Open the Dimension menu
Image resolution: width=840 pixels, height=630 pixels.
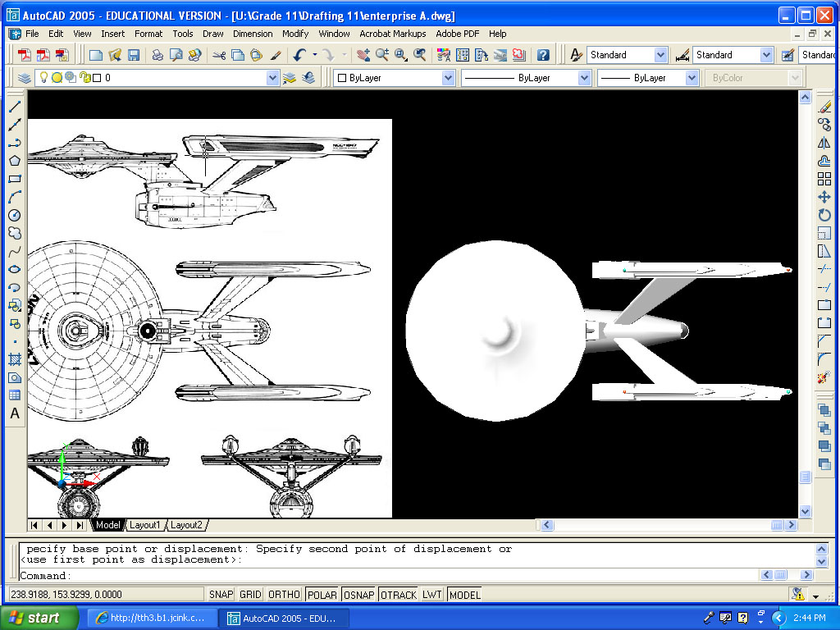253,34
